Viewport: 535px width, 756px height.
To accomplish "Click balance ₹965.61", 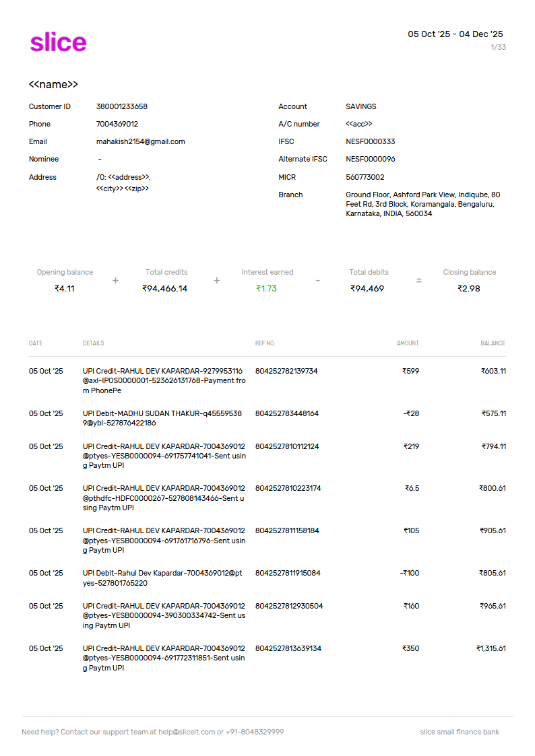I will tap(493, 606).
